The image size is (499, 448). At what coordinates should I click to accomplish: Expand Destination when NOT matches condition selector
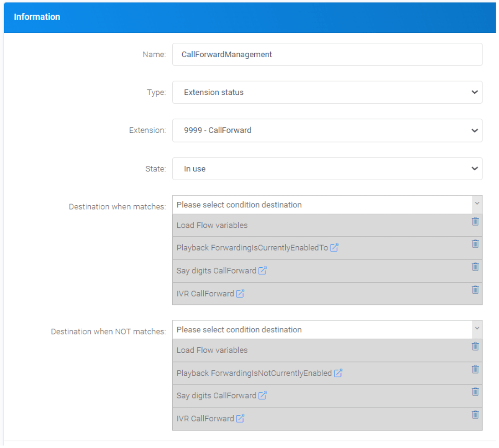click(327, 330)
